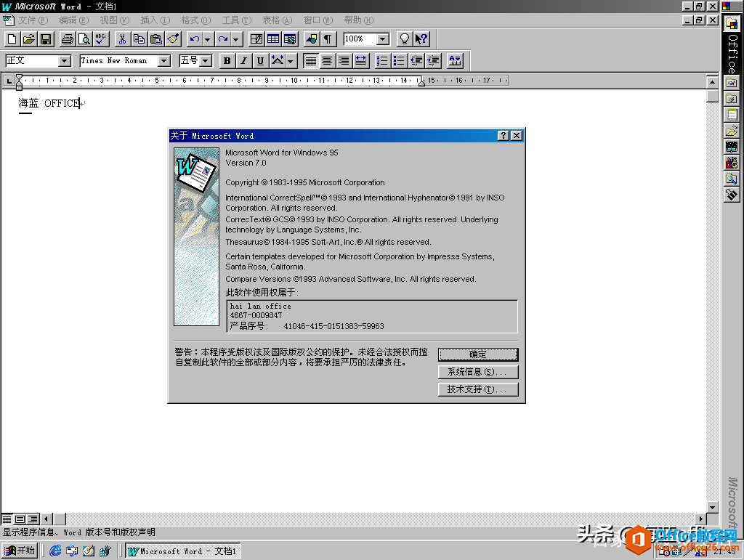744x560 pixels.
Task: Set center alignment button
Action: 328,61
